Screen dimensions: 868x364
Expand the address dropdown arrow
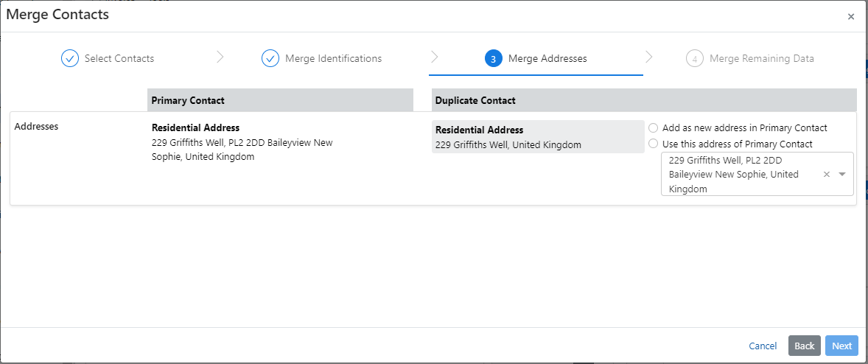(842, 175)
